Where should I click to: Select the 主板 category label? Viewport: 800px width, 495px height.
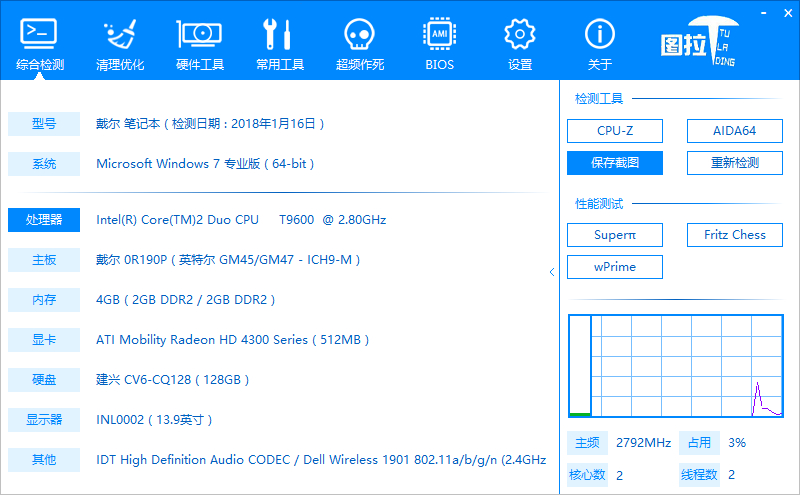(x=44, y=260)
